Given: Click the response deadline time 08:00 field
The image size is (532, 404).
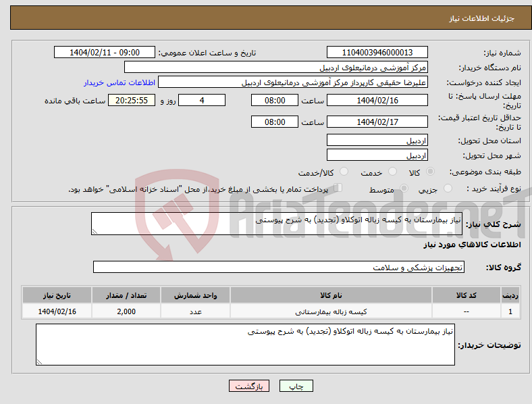Looking at the screenshot, I should click(x=275, y=101).
